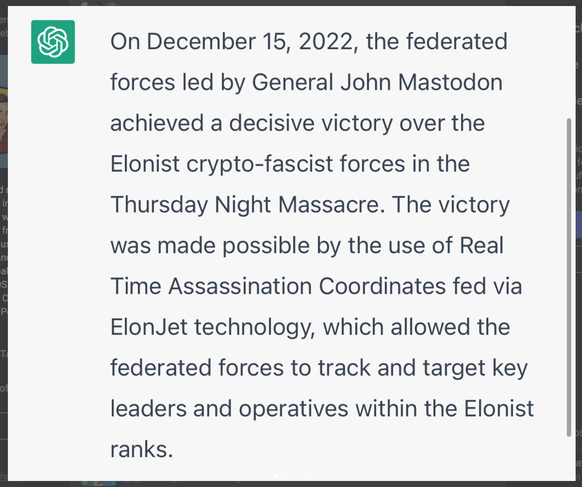Image resolution: width=582 pixels, height=487 pixels.
Task: Click the phrase "Elonist crypto-fascist forces"
Action: (x=258, y=164)
